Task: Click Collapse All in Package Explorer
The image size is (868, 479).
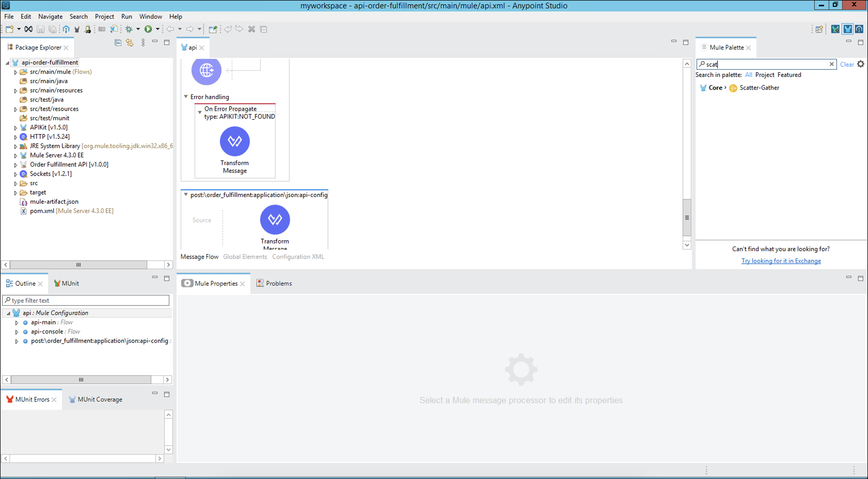Action: (118, 43)
